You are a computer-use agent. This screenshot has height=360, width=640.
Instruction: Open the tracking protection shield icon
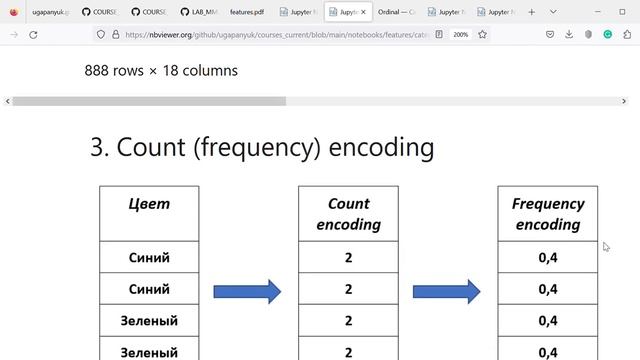point(101,35)
